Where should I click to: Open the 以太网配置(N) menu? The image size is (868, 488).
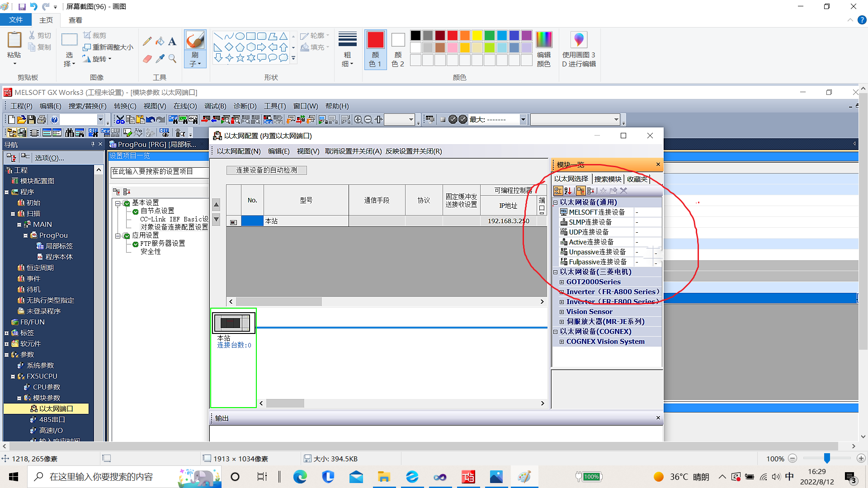tap(239, 151)
